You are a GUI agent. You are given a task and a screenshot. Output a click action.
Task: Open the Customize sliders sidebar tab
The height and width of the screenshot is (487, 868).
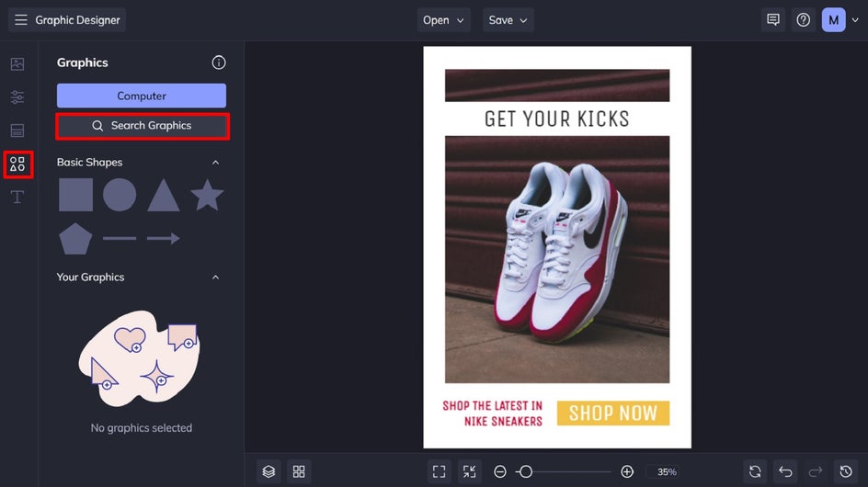tap(17, 97)
